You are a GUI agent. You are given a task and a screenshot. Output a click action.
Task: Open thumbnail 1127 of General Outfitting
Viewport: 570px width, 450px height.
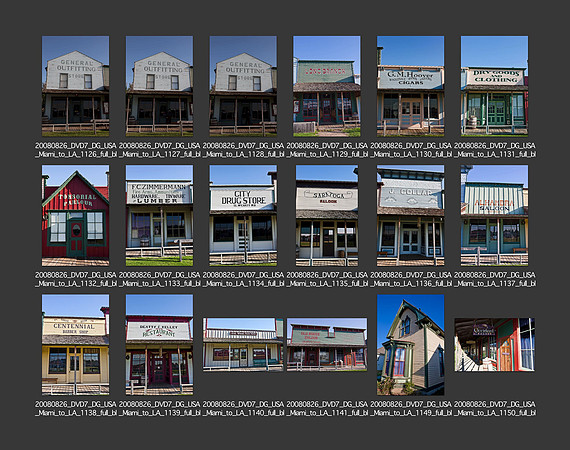(159, 86)
